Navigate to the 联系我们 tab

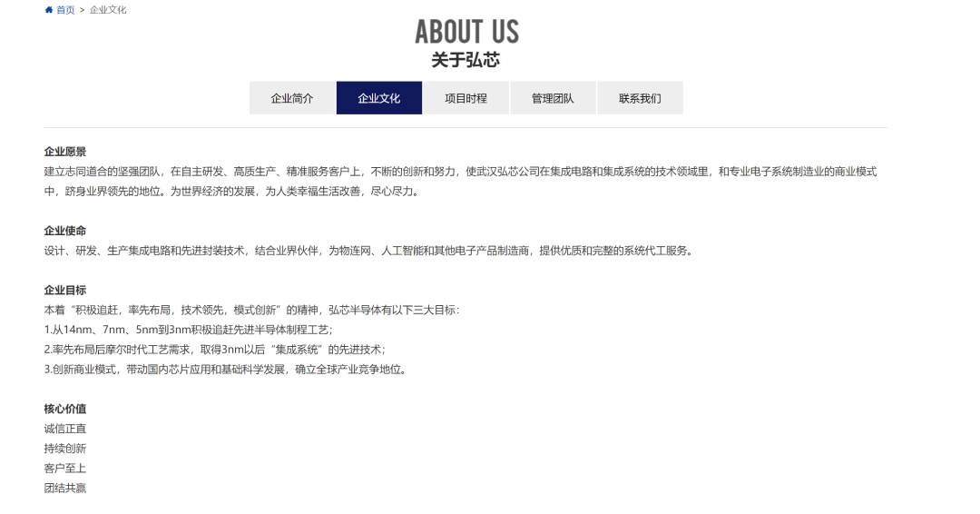pos(640,98)
